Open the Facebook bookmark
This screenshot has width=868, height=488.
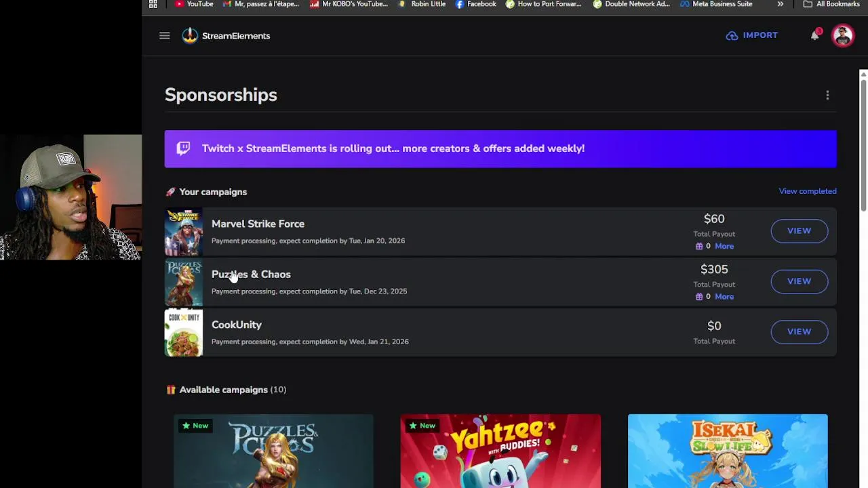(476, 4)
